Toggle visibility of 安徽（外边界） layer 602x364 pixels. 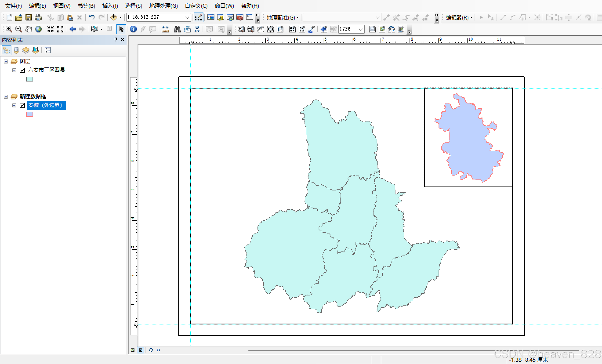click(22, 105)
